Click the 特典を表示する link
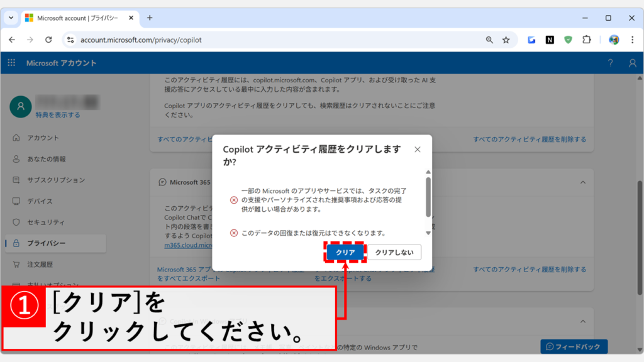 coord(58,115)
